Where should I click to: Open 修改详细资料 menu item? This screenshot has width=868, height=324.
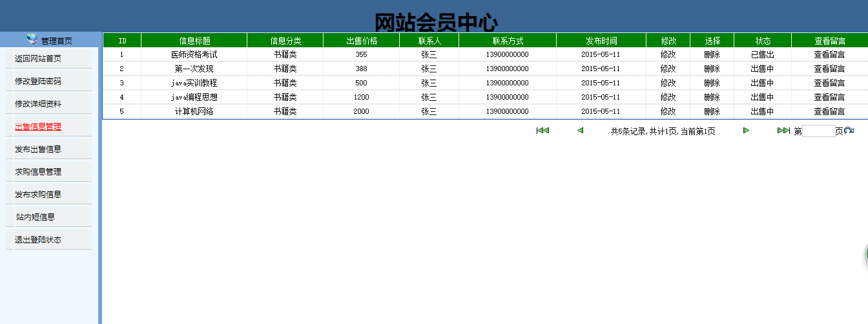pyautogui.click(x=38, y=104)
